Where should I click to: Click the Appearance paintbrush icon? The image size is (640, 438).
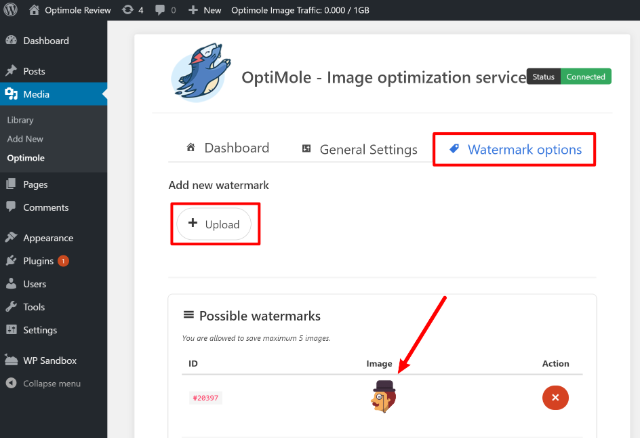(x=11, y=238)
